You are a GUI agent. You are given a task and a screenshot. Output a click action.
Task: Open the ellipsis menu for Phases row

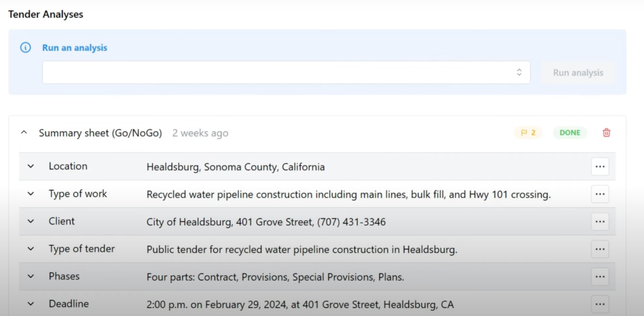(600, 277)
